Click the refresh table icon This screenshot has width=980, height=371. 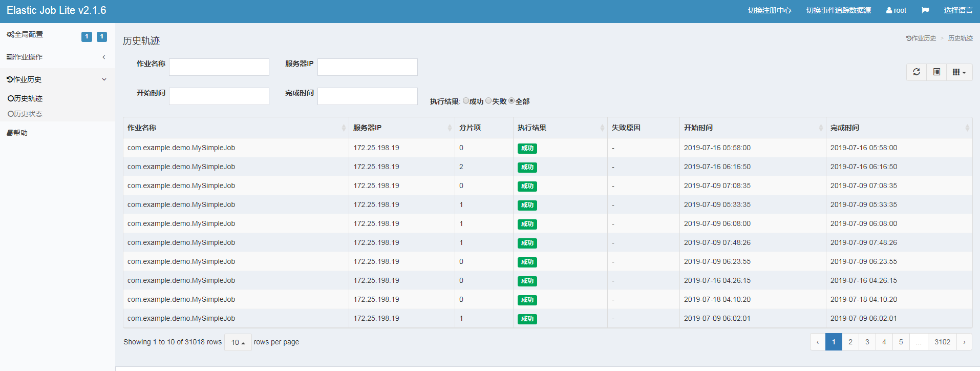point(917,72)
